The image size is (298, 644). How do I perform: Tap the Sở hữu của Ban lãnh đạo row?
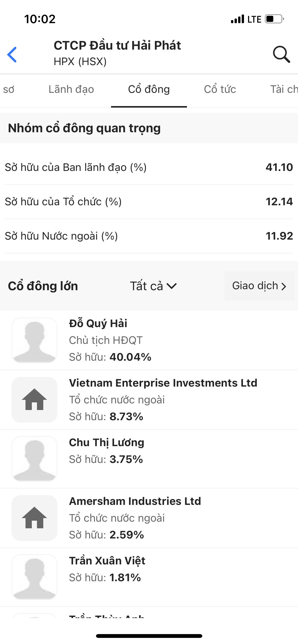coord(149,167)
